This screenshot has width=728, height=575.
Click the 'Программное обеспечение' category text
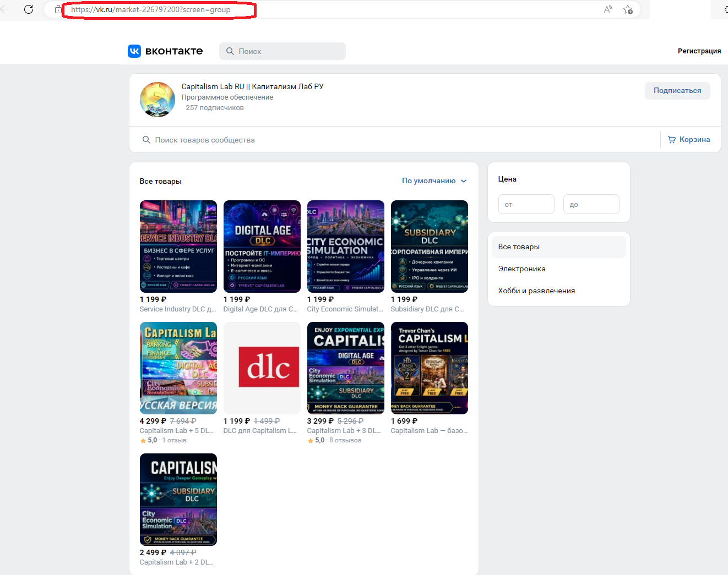coord(227,97)
